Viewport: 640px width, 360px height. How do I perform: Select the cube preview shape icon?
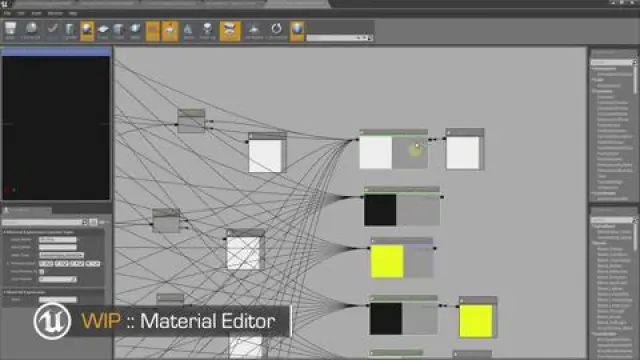pyautogui.click(x=119, y=31)
